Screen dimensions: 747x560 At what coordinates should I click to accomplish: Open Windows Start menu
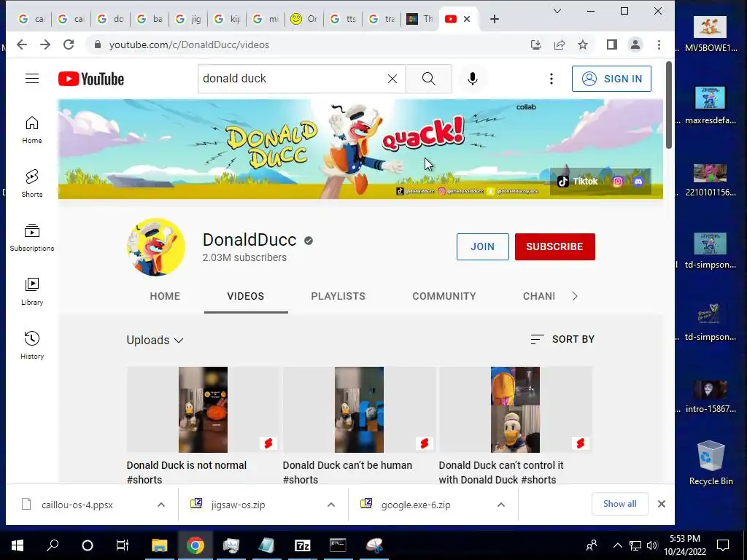pyautogui.click(x=18, y=545)
